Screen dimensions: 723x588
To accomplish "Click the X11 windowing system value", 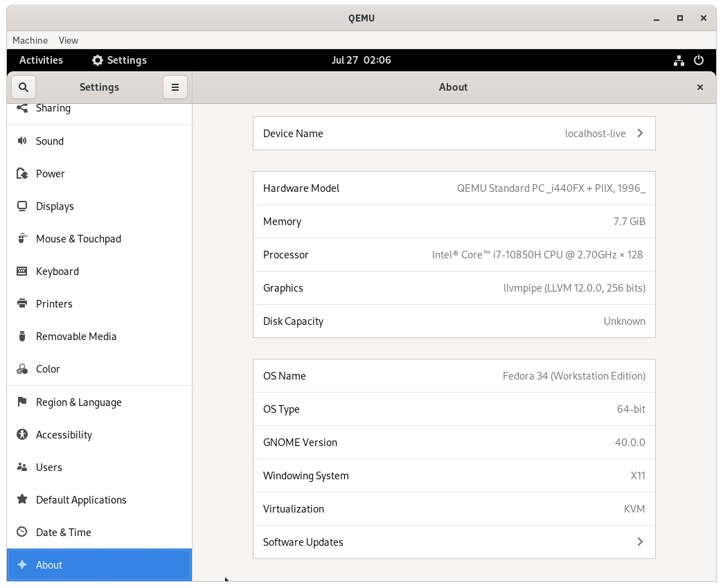I will pos(638,476).
